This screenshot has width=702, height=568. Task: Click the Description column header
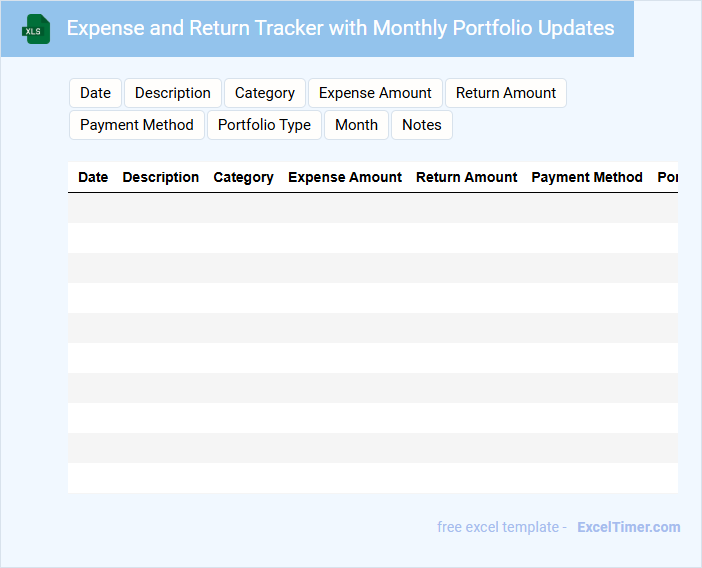click(161, 177)
